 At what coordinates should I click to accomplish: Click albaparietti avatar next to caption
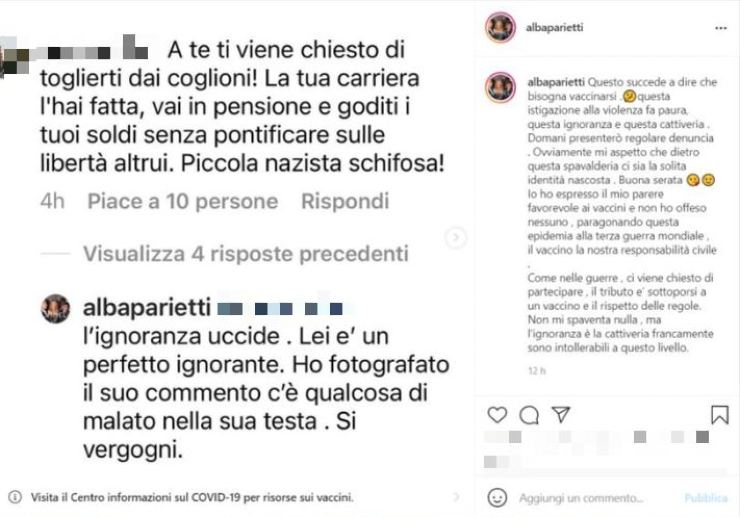(501, 87)
